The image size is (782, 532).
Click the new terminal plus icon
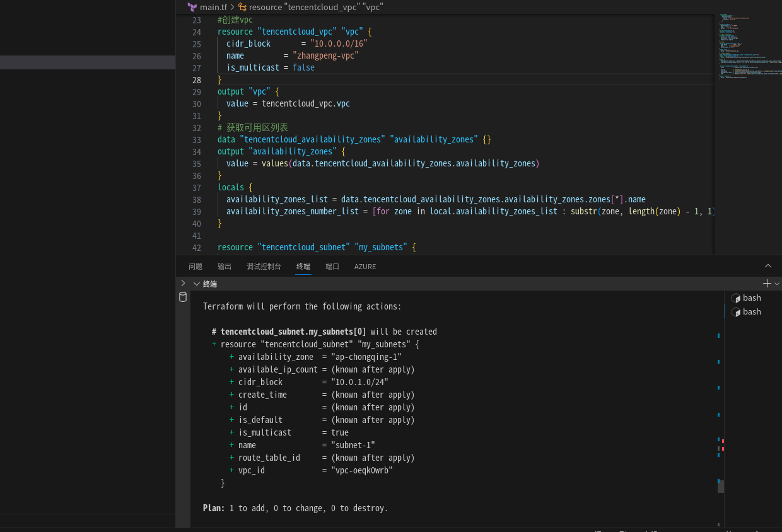(x=767, y=284)
